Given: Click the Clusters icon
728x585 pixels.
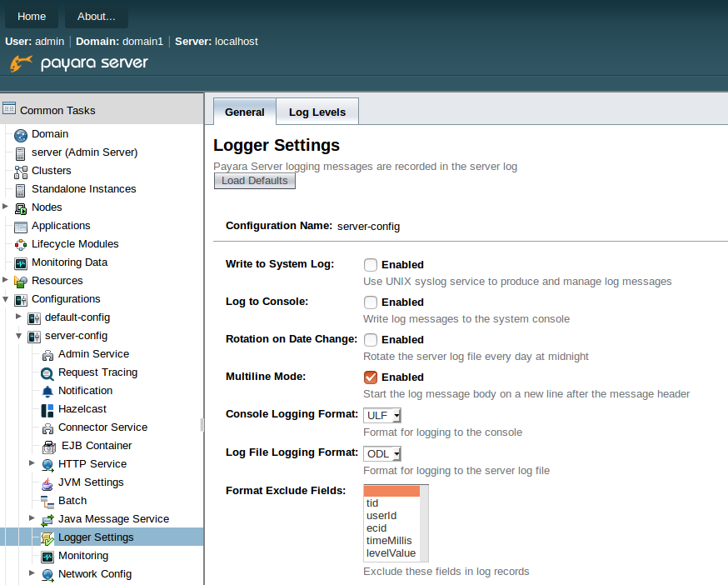Looking at the screenshot, I should 21,172.
